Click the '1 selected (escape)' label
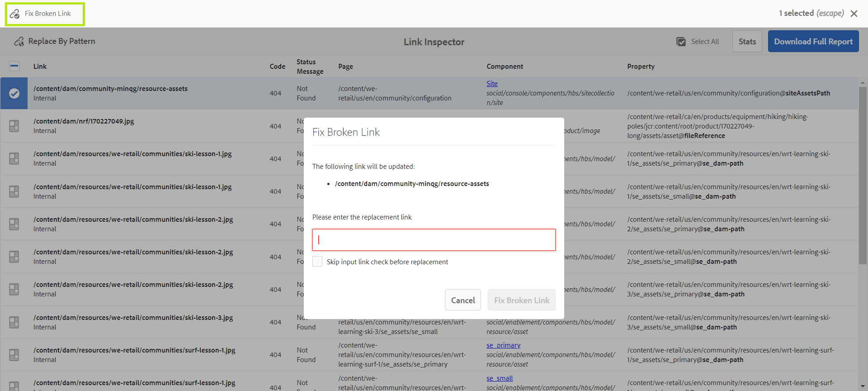 click(x=811, y=13)
